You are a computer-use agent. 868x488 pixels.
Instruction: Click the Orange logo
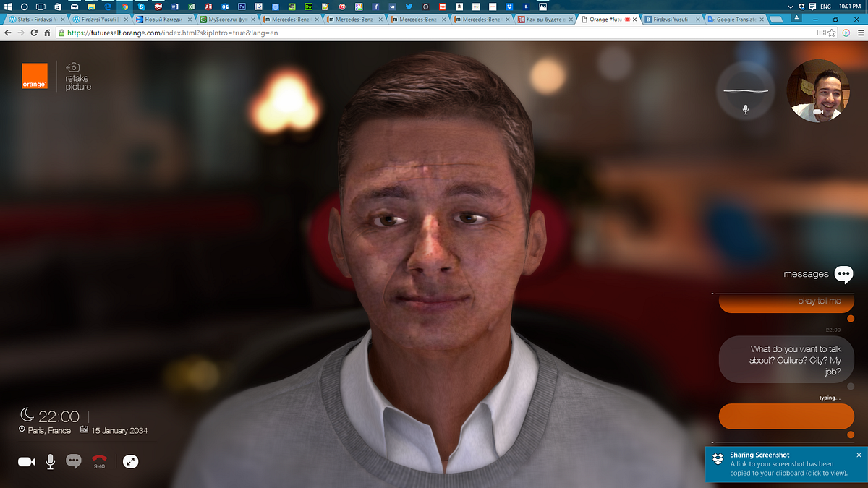click(34, 76)
